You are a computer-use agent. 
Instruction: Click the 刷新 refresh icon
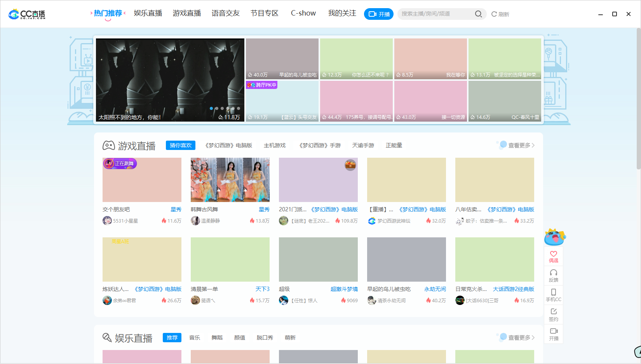coord(494,14)
